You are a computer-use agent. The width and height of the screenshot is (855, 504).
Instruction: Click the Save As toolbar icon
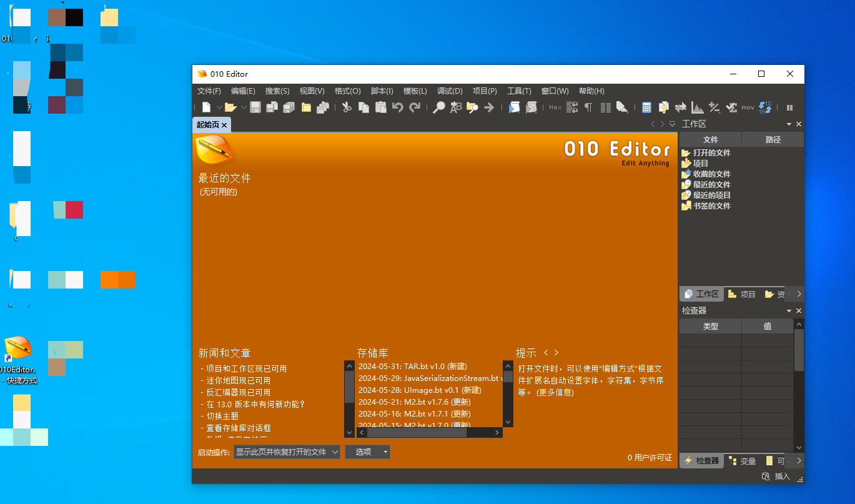click(272, 107)
